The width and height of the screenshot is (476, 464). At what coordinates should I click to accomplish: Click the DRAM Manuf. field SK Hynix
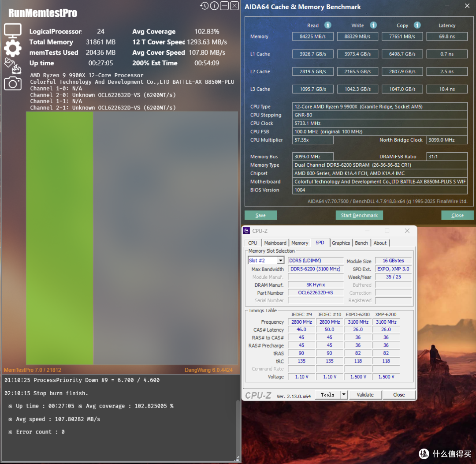click(x=316, y=285)
